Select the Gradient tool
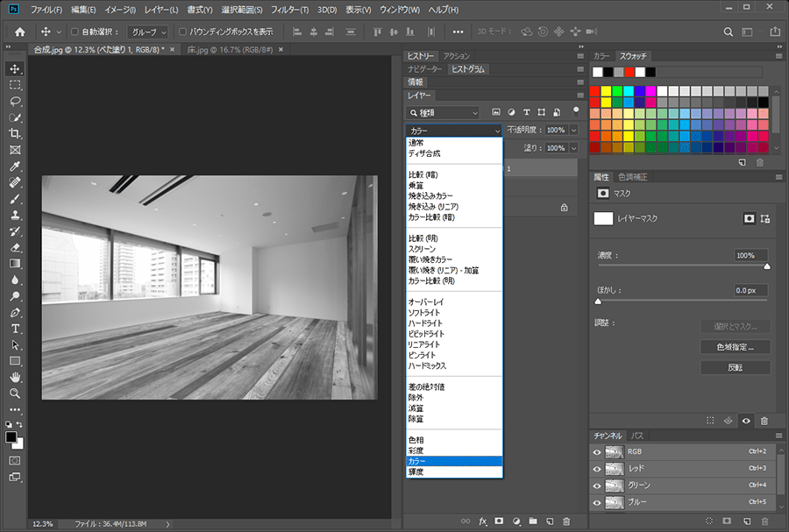This screenshot has height=532, width=789. coord(15,264)
